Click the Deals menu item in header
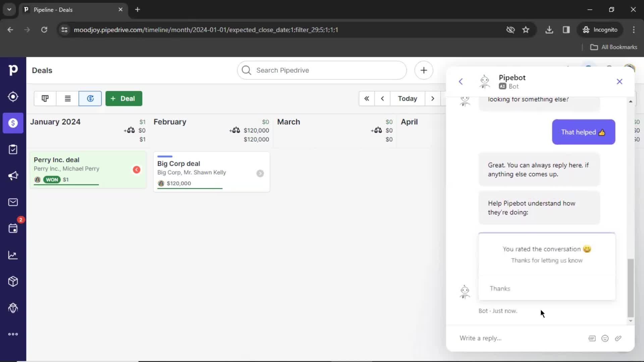Viewport: 644px width, 362px height. point(42,70)
